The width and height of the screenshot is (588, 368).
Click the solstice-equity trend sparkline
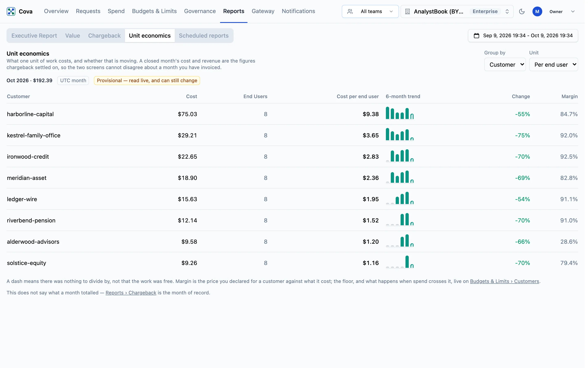pyautogui.click(x=400, y=262)
